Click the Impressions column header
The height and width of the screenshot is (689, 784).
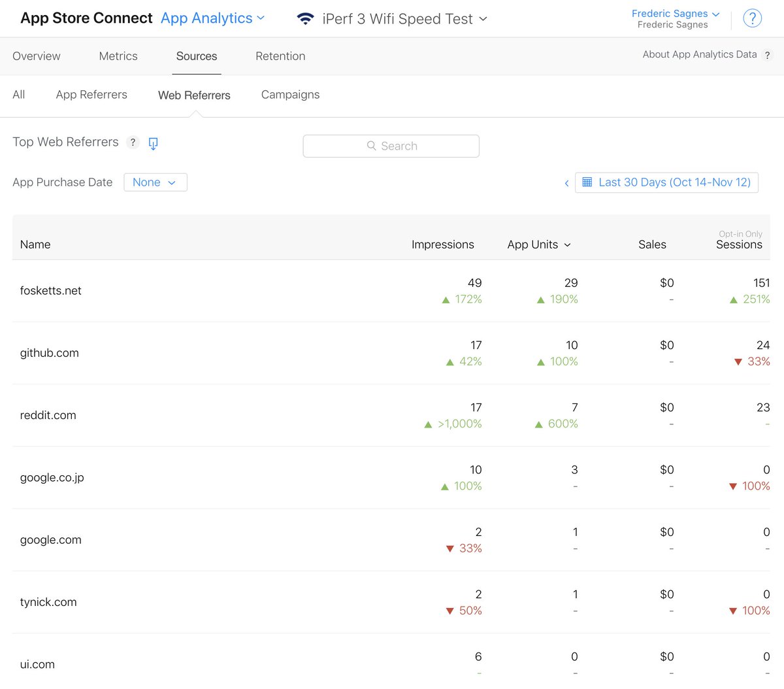[x=443, y=244]
